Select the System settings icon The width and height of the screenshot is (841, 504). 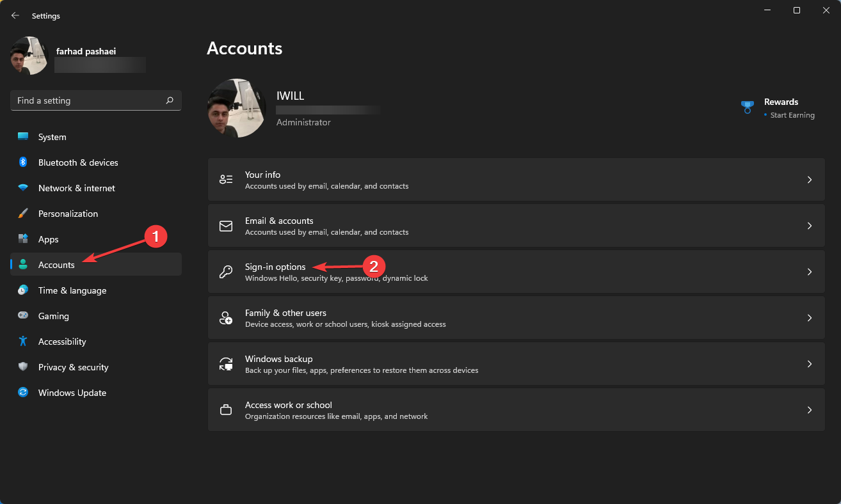click(22, 136)
